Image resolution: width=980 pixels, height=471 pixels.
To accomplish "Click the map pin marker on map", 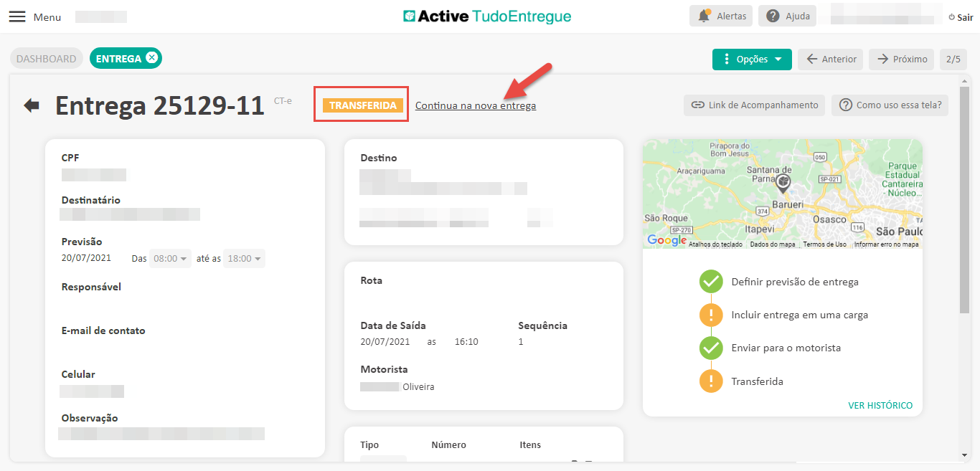I will coord(783,181).
